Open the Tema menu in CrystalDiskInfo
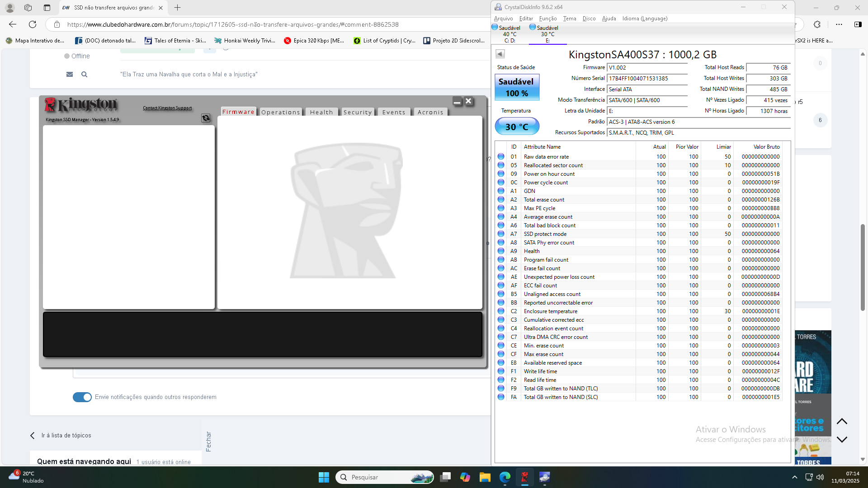This screenshot has width=868, height=488. [570, 19]
